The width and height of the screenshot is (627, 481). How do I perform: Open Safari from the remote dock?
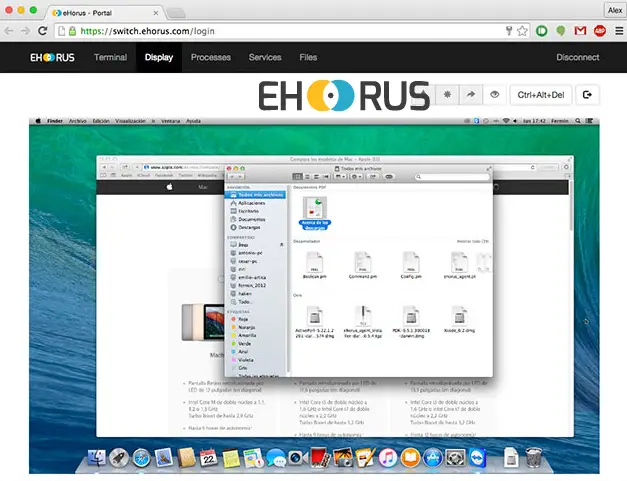(142, 458)
